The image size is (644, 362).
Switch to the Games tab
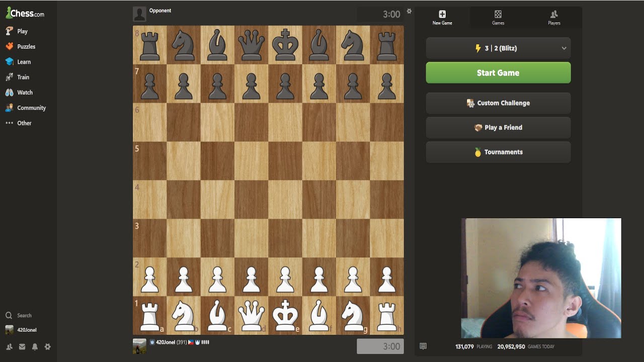[x=498, y=18]
